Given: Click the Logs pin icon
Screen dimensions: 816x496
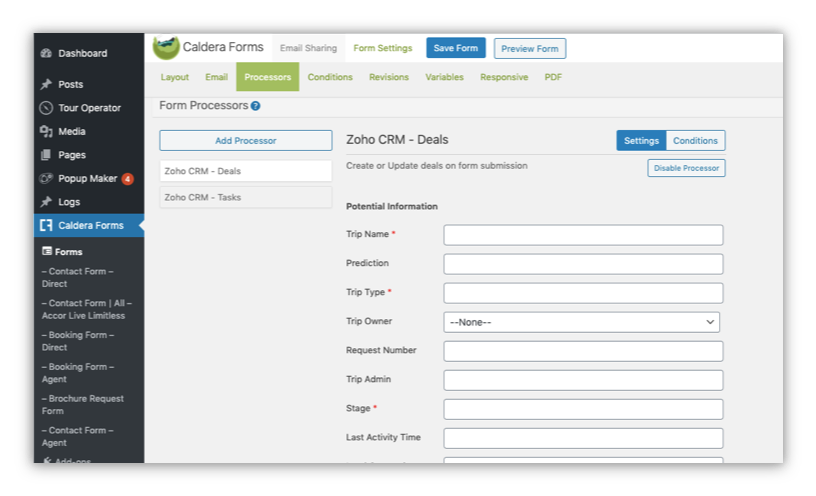Looking at the screenshot, I should pyautogui.click(x=46, y=201).
